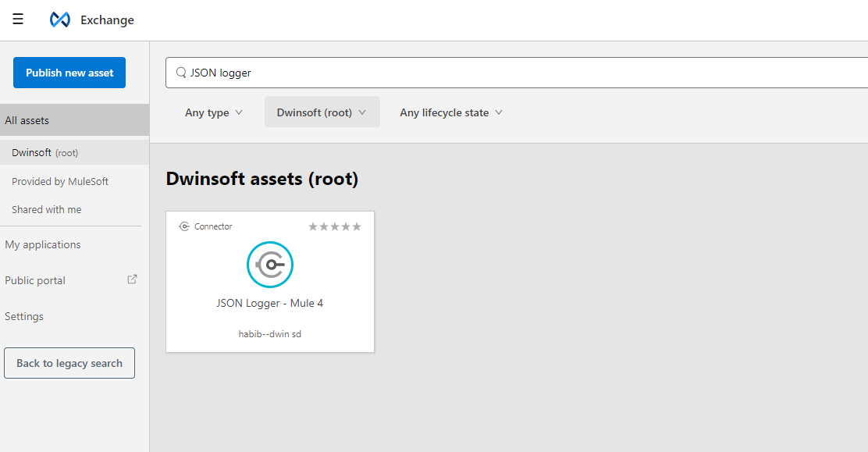Open the Any type filter dropdown

pos(213,112)
